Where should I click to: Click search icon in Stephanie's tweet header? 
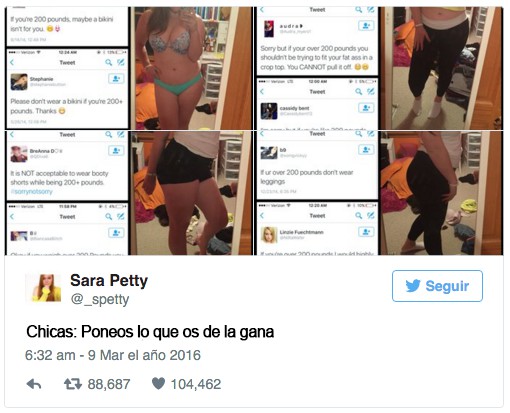click(x=109, y=62)
